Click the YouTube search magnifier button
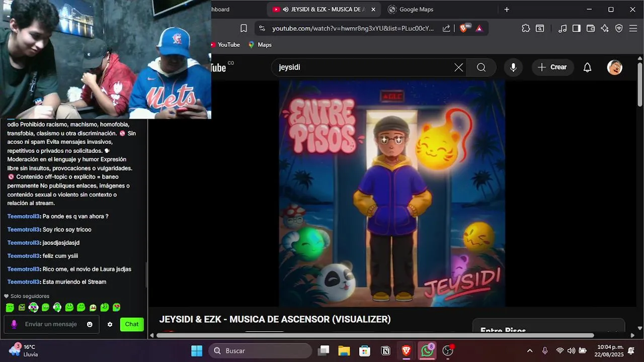 pos(481,67)
